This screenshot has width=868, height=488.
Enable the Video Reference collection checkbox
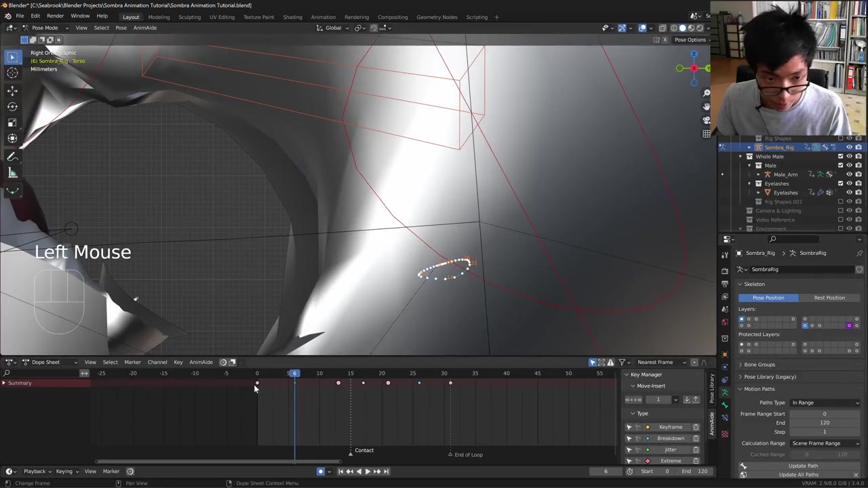pos(841,220)
